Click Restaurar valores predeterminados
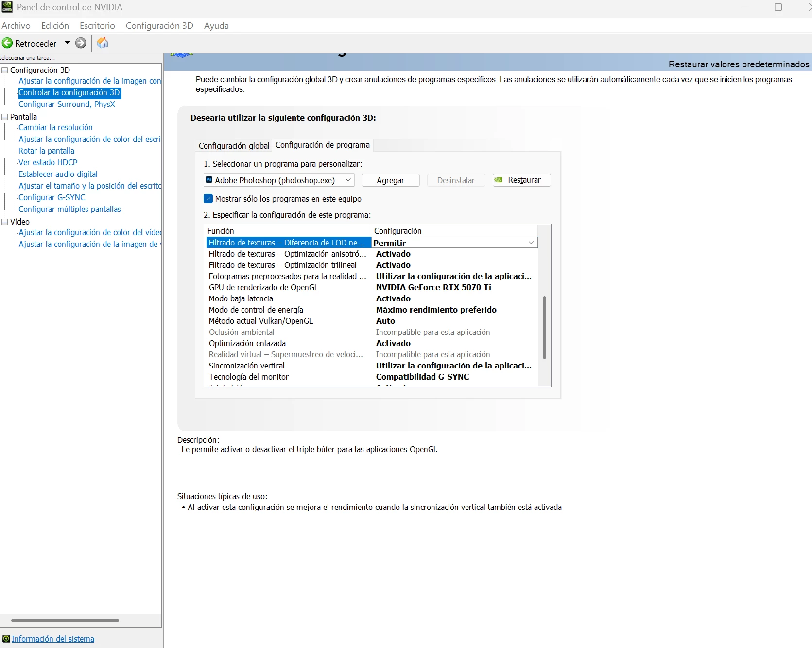Screen dimensions: 812x648 (739, 64)
